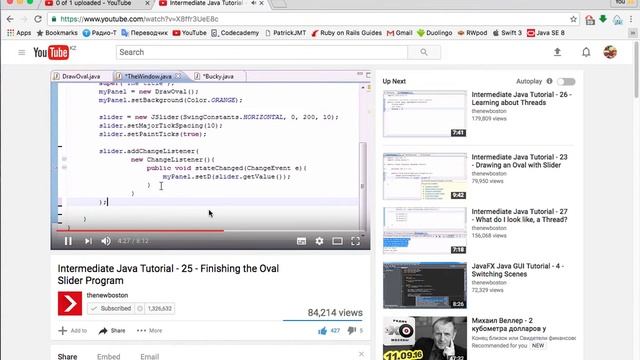Skip to next video button
Screen dimensions: 640x360
[x=88, y=241]
